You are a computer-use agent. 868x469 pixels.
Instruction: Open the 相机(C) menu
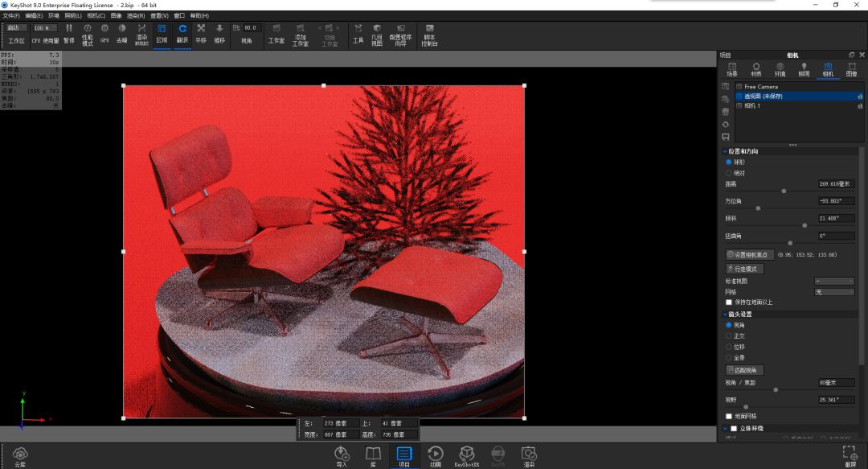[x=96, y=15]
